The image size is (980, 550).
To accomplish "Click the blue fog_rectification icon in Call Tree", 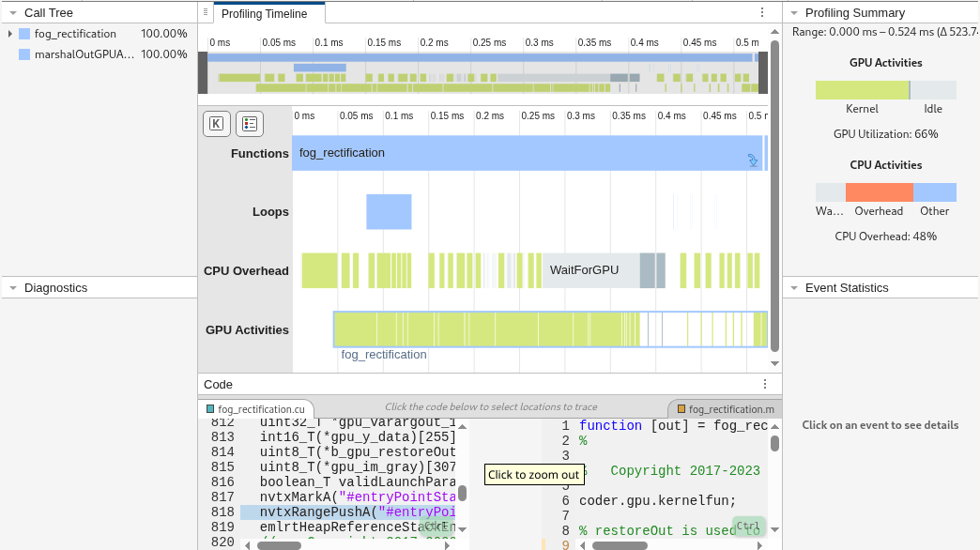I will coord(24,34).
